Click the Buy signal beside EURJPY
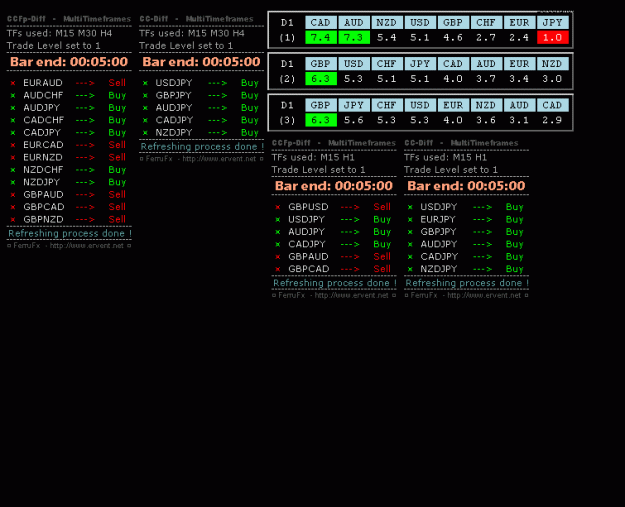The height and width of the screenshot is (507, 625). click(514, 220)
